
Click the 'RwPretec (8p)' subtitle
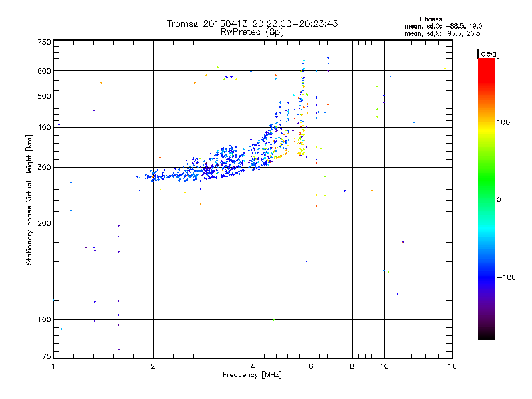click(x=252, y=32)
